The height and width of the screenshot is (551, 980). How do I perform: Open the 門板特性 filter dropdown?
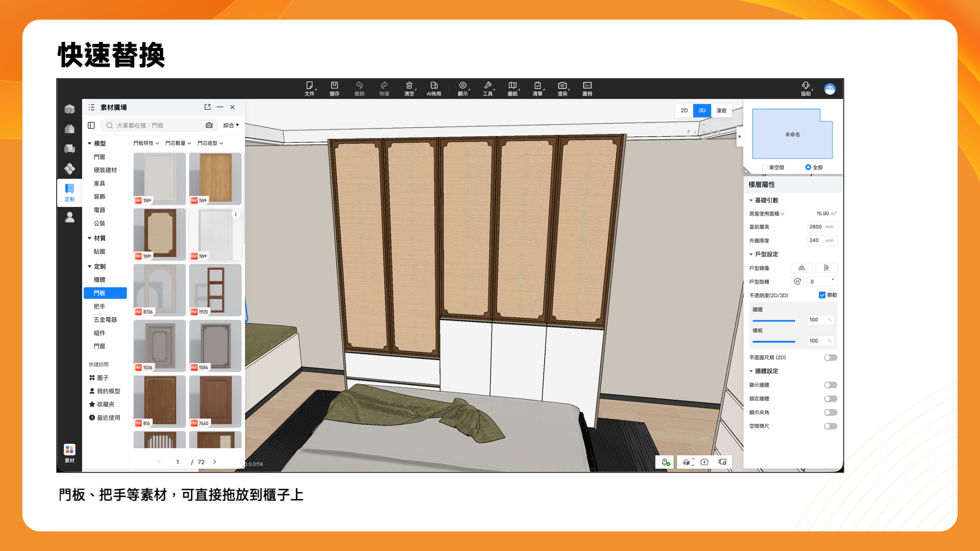(x=146, y=143)
